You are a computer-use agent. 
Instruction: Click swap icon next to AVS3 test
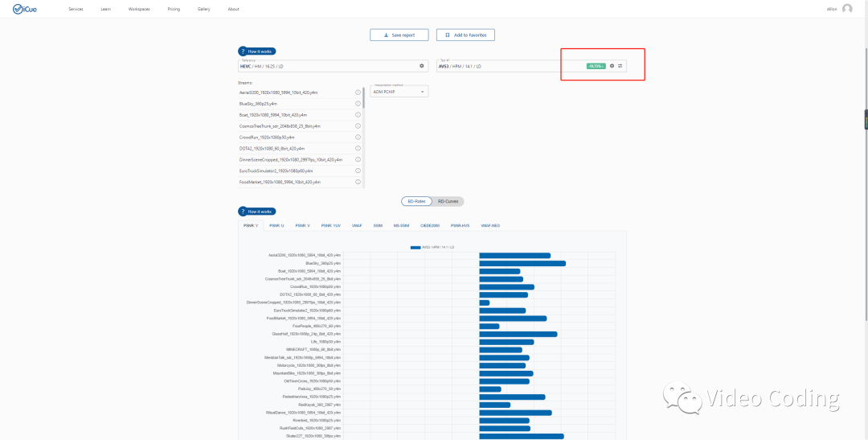pos(620,66)
